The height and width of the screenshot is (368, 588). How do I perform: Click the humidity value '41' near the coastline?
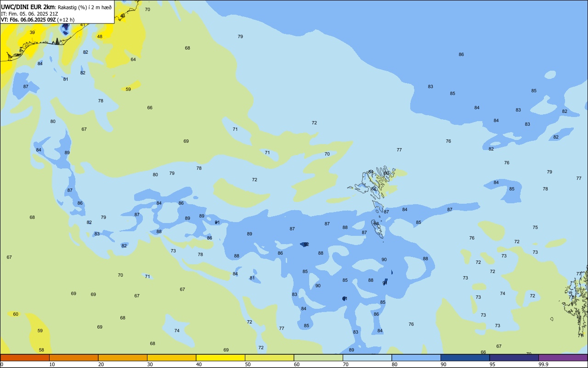coord(83,25)
